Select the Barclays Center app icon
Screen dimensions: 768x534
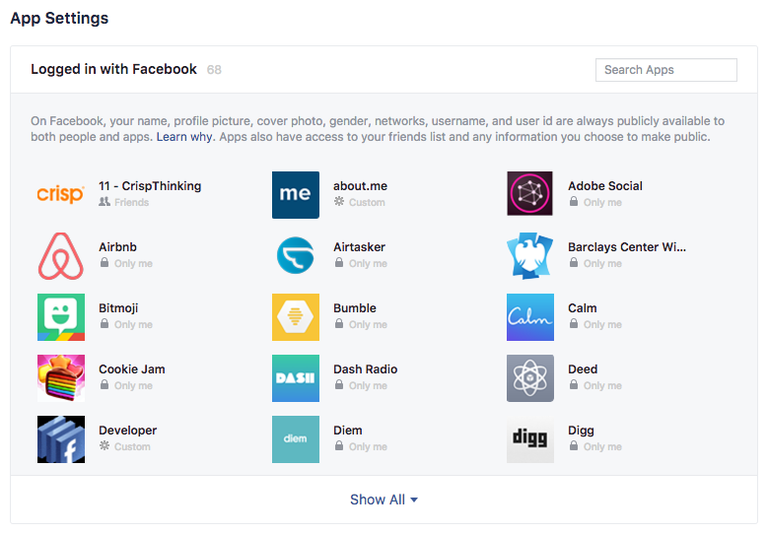[530, 256]
